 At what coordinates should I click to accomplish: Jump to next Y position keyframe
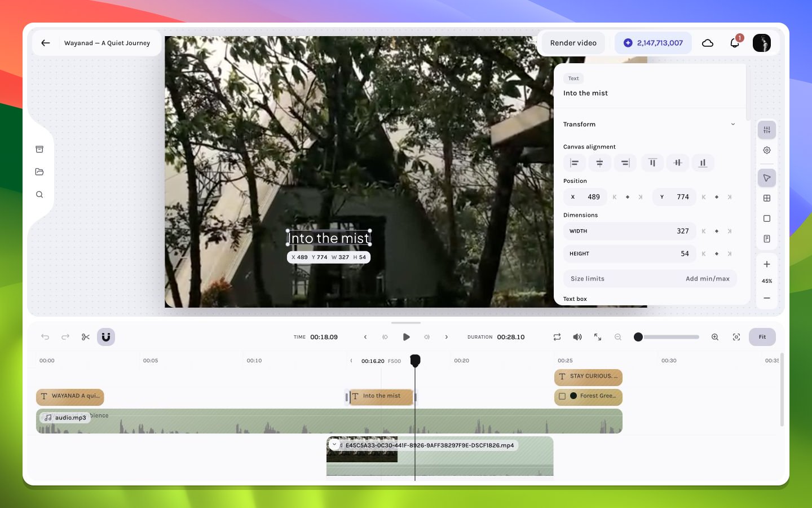click(730, 197)
